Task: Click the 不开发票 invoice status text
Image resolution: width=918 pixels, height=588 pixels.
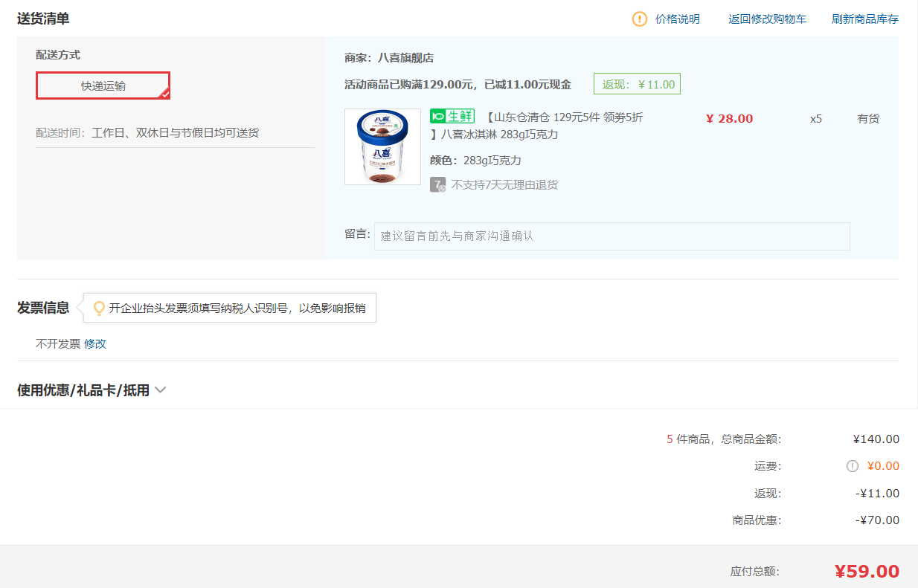Action: (x=58, y=344)
